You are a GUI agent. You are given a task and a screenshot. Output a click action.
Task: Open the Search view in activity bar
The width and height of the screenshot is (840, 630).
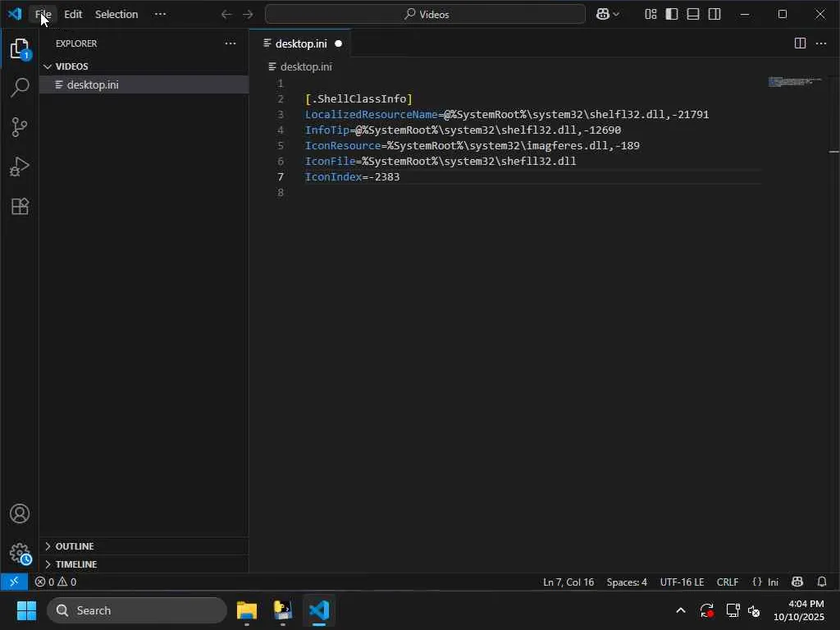click(20, 88)
